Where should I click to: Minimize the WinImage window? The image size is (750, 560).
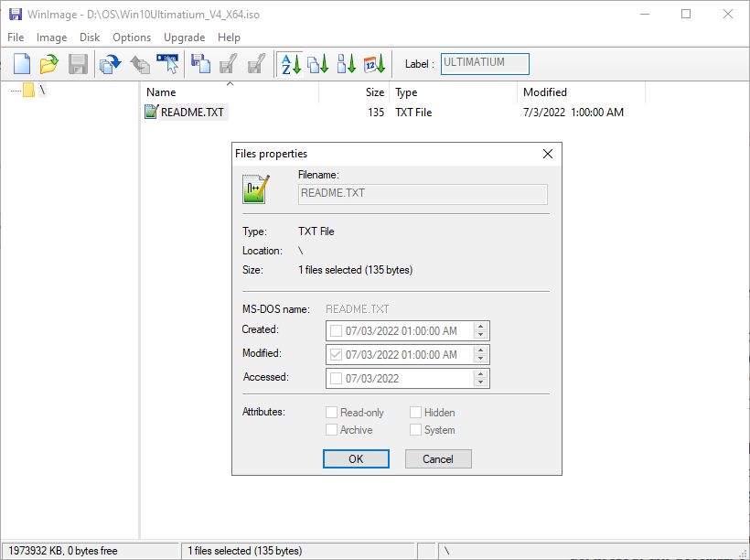645,14
